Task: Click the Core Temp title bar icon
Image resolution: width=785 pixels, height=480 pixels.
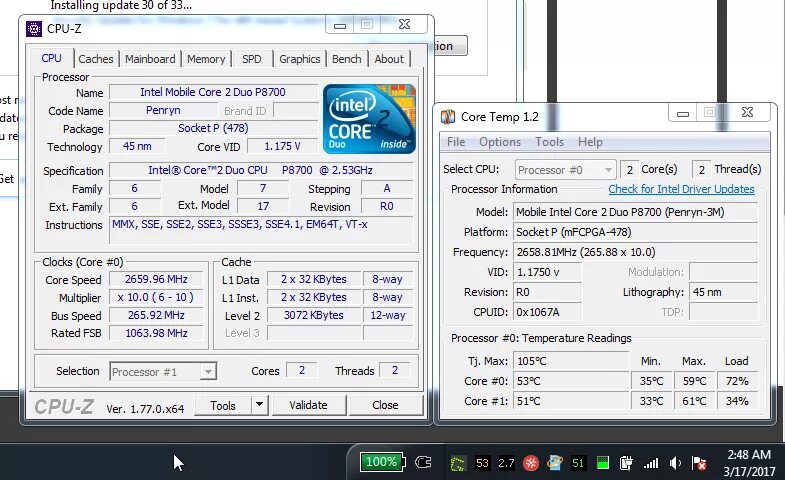Action: pyautogui.click(x=448, y=117)
